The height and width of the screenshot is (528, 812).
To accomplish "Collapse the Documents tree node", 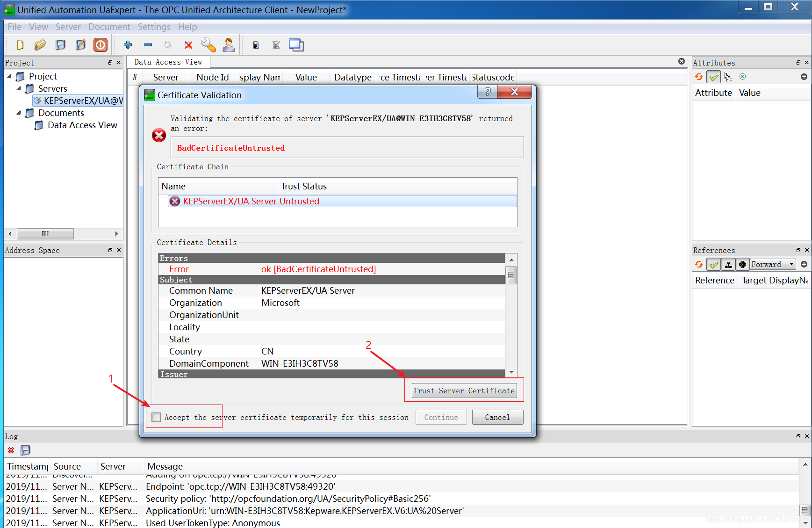I will (19, 113).
